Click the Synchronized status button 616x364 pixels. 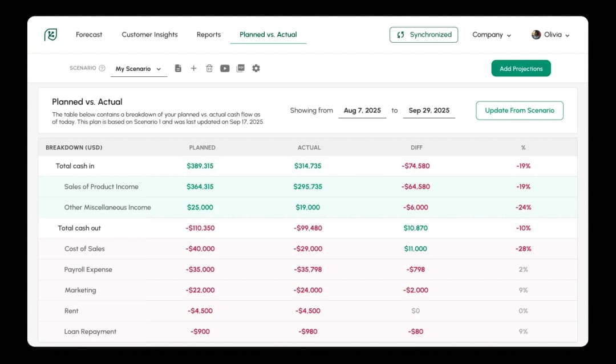coord(424,34)
